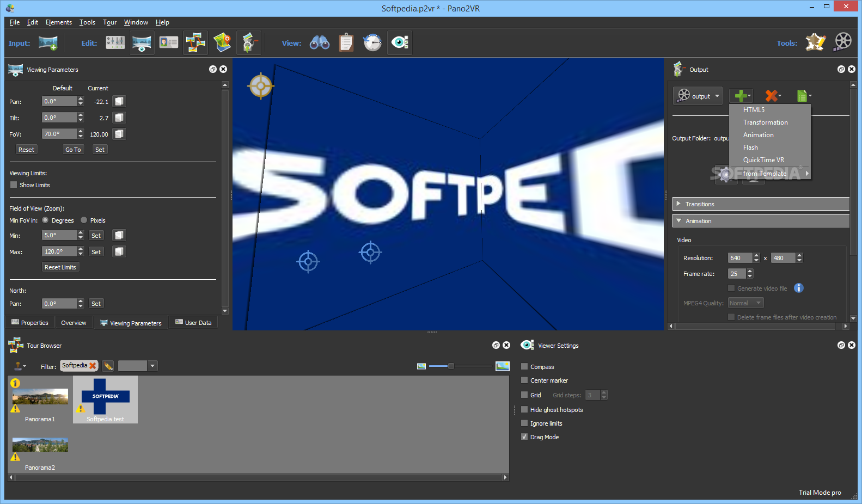Open the clipboard list View icon
The height and width of the screenshot is (504, 862).
[x=346, y=42]
